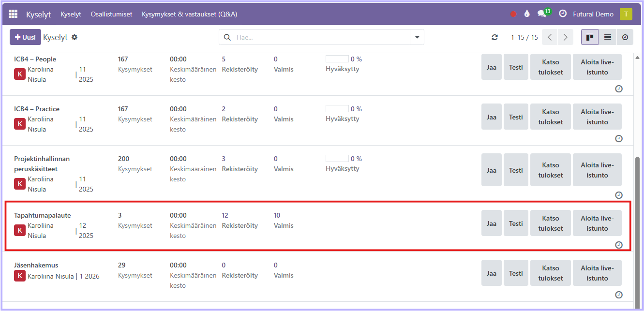Open the apps grid menu icon
Screen dimensions: 644x311
tap(13, 14)
